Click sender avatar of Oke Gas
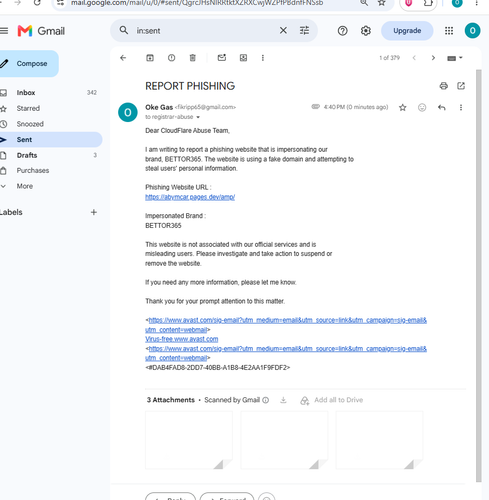Viewport: 489px width, 500px height. tap(128, 112)
